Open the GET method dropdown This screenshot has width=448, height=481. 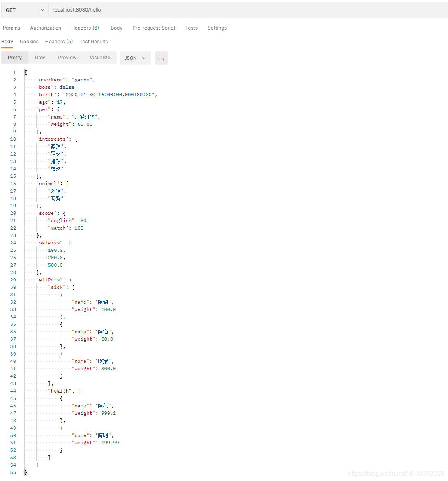(25, 10)
